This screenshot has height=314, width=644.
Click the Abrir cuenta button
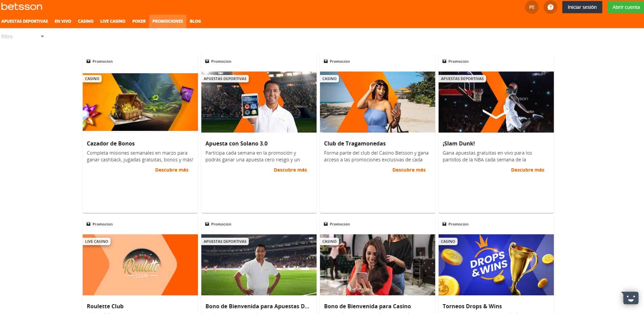pos(626,7)
